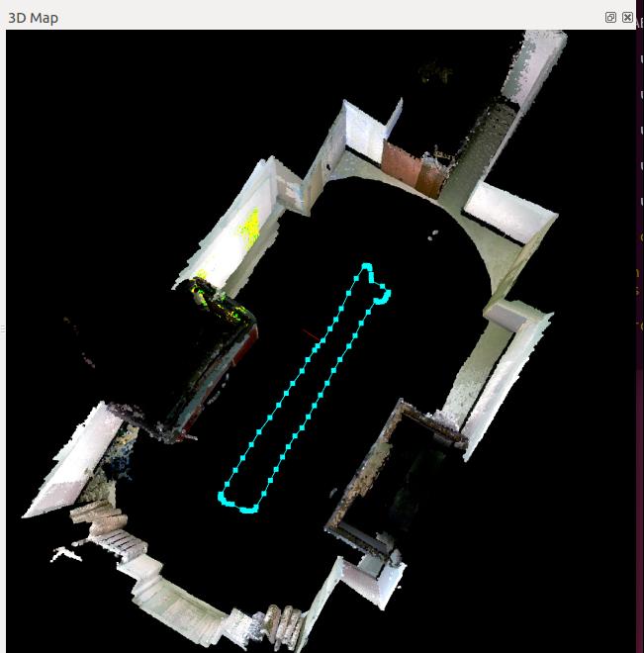Click the "3D Map" panel title
This screenshot has width=644, height=653.
(x=33, y=18)
